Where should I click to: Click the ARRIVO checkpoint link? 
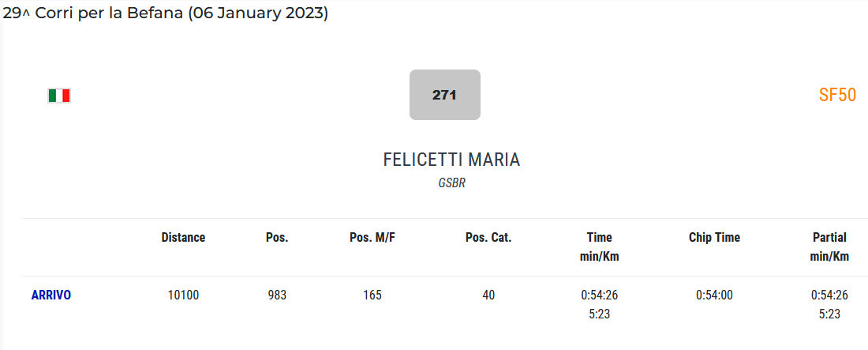[51, 295]
